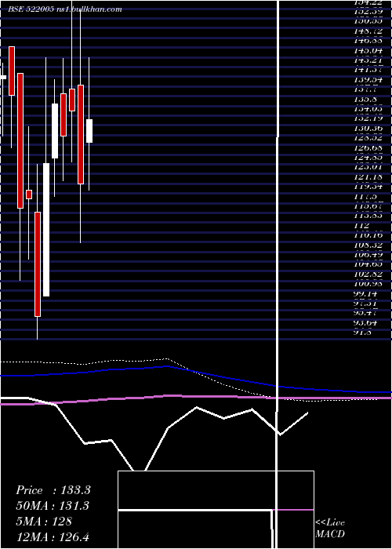Click the '152.39' price axis label
This screenshot has width=392, height=549.
368,12
